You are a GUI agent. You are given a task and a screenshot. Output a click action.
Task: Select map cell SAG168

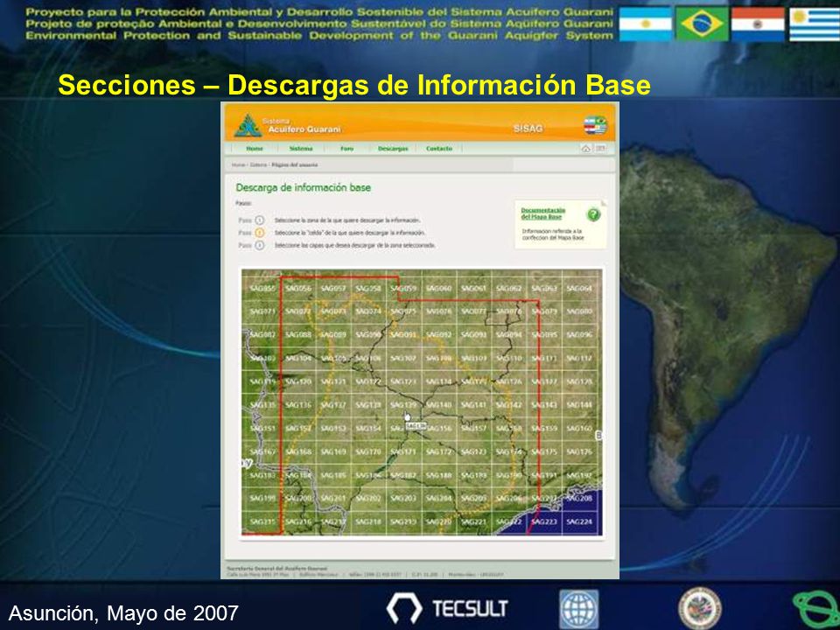(x=297, y=451)
